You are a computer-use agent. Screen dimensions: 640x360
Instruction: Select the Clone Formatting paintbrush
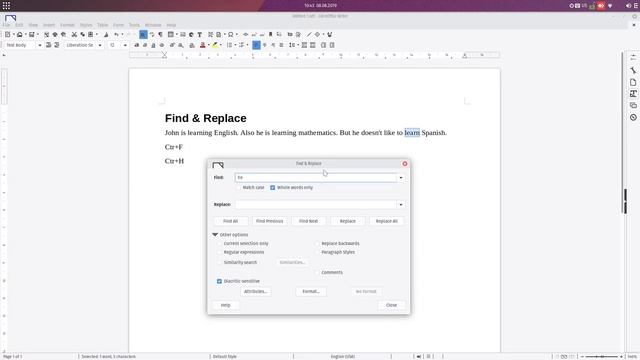(x=106, y=35)
